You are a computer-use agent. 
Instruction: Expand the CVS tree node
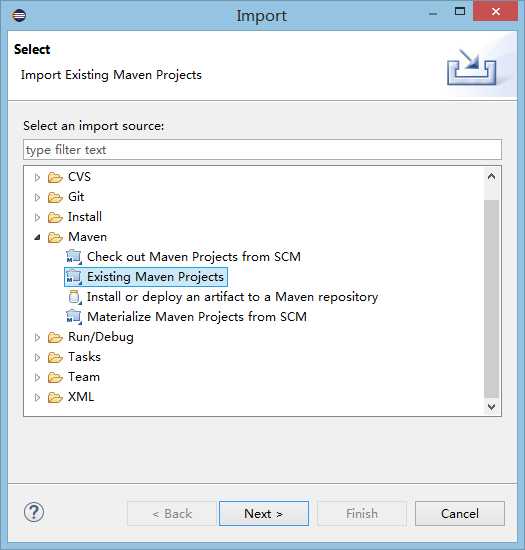tap(37, 177)
